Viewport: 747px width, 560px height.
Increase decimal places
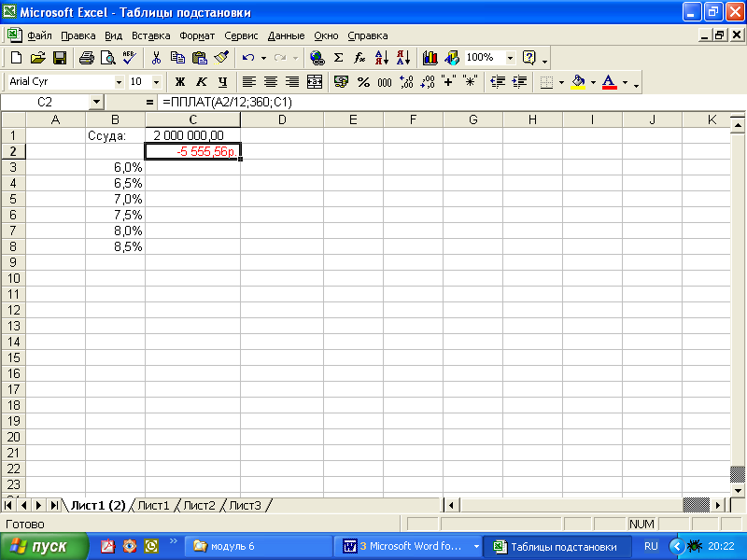(406, 82)
